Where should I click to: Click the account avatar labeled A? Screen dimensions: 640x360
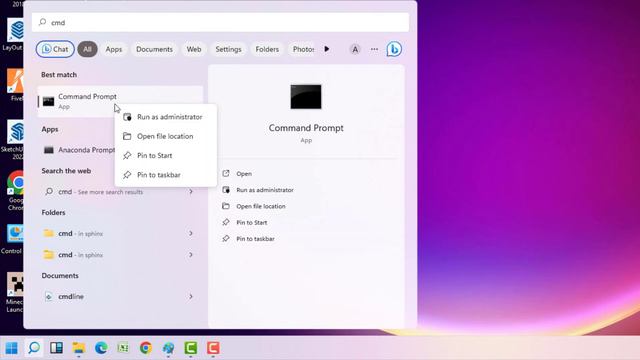pyautogui.click(x=355, y=49)
